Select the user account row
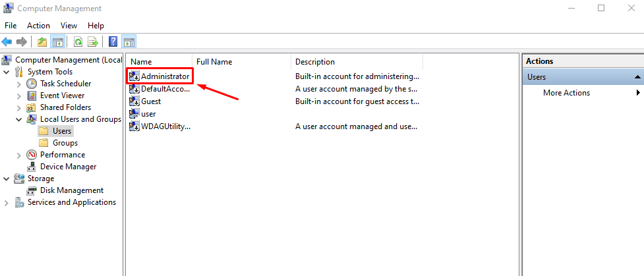This screenshot has width=644, height=276. 274,114
